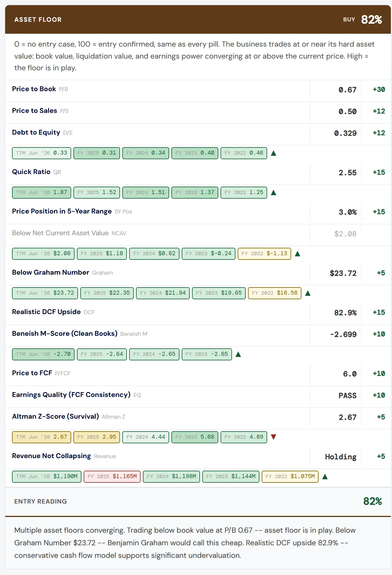Click the PASS value for Earnings Quality

[347, 396]
